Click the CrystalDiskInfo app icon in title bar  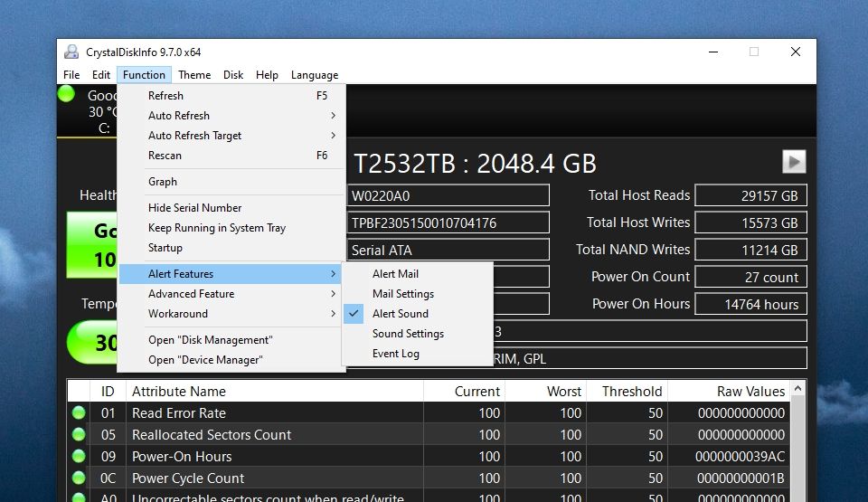coord(71,52)
